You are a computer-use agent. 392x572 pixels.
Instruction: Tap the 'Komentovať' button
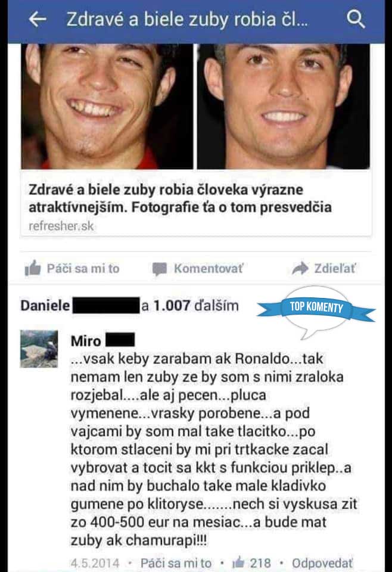[x=209, y=269]
